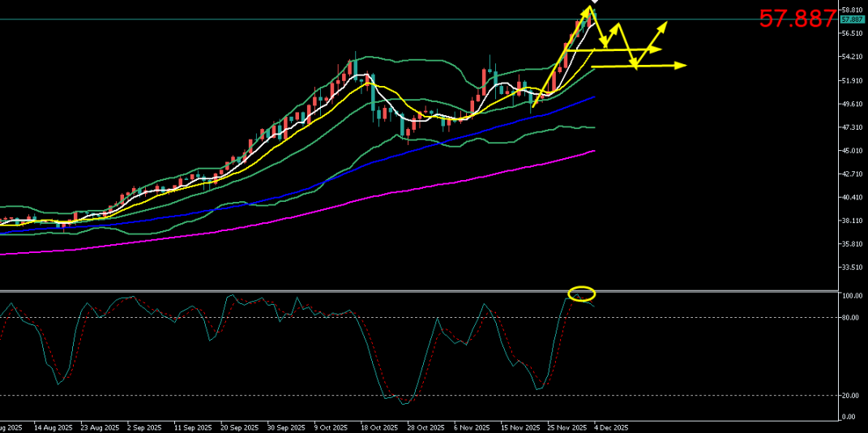
Task: Click the 100.00 stochastic scale label
Action: click(x=851, y=297)
